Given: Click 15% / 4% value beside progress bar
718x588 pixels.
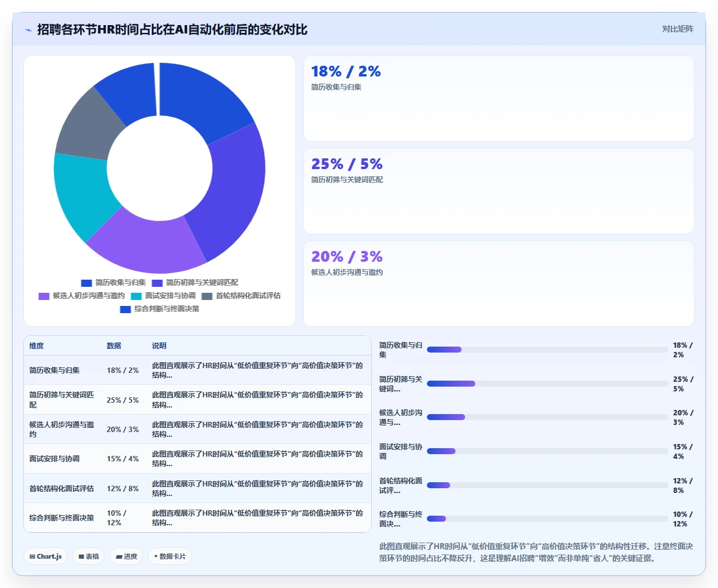Looking at the screenshot, I should [683, 451].
